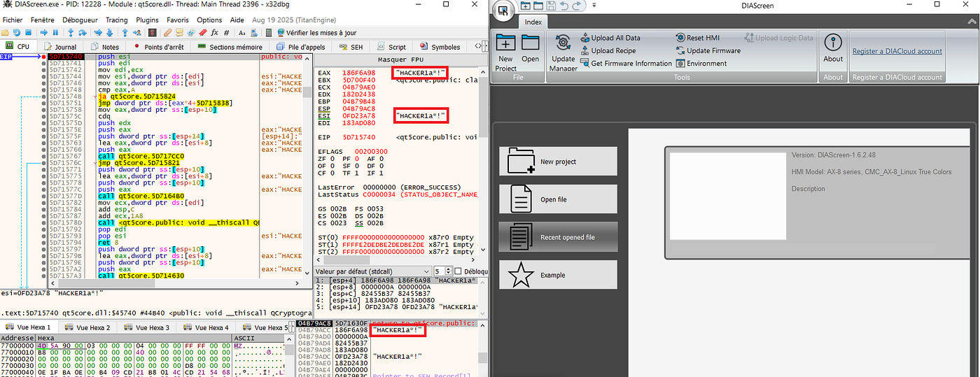The image size is (980, 377).
Task: Click Update Firmware in the ribbon
Action: point(708,50)
